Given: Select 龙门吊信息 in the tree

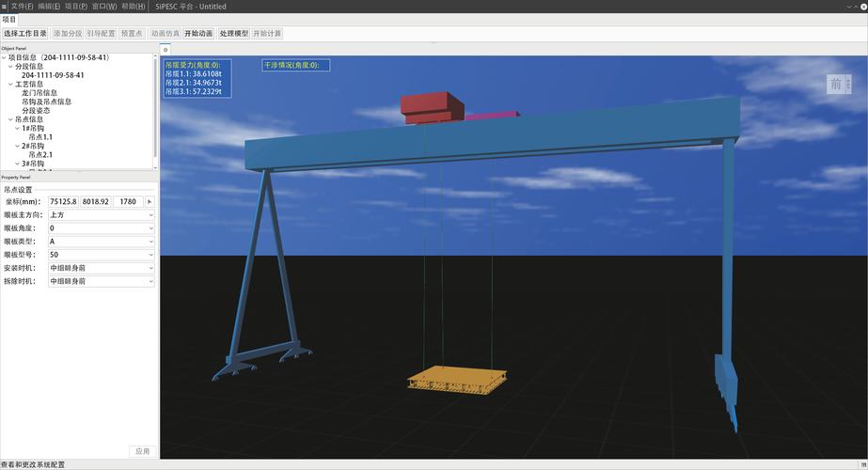Looking at the screenshot, I should 39,93.
